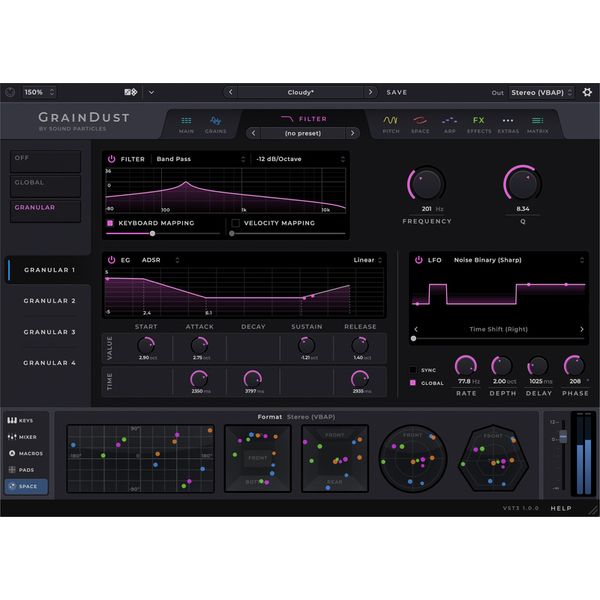Screen dimensions: 600x600
Task: Show the Mixer panel
Action: click(x=26, y=437)
